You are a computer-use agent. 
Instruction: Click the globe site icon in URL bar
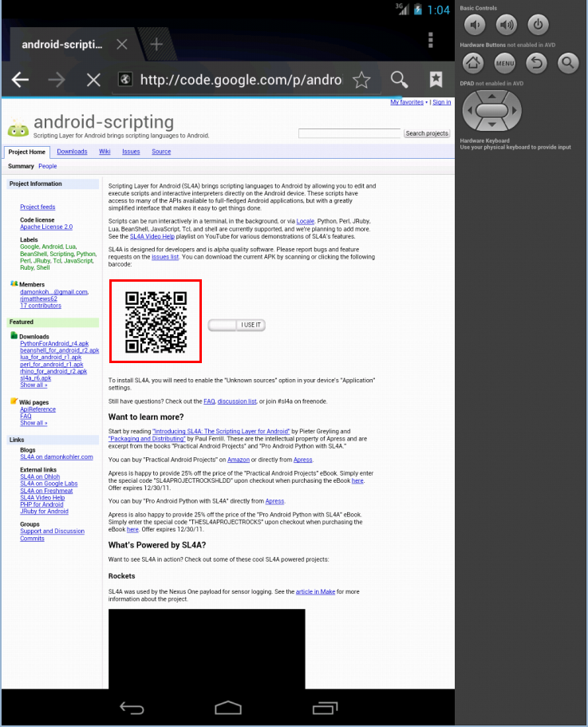click(125, 79)
